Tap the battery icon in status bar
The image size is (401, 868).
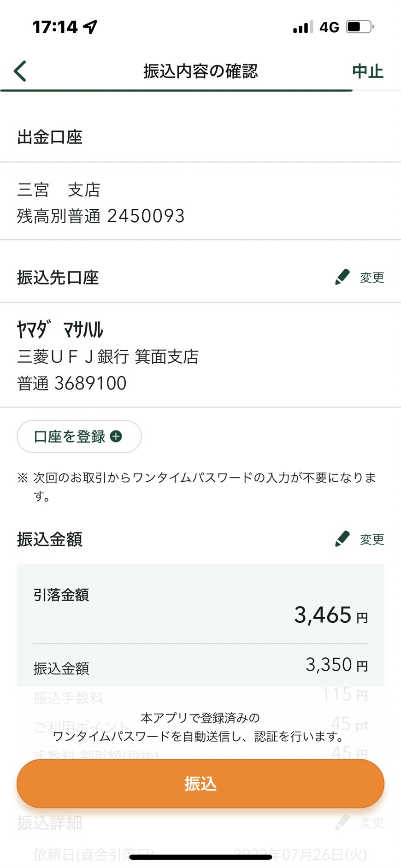tap(360, 27)
